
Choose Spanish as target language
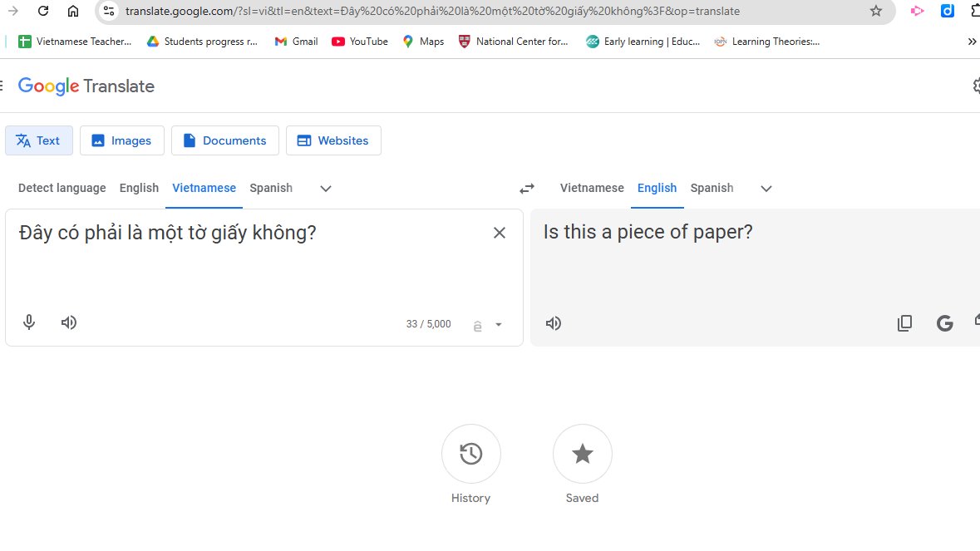pyautogui.click(x=712, y=188)
